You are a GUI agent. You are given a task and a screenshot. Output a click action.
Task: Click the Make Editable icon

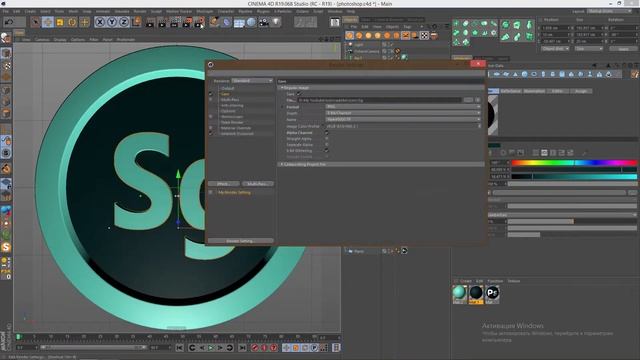tap(6, 39)
